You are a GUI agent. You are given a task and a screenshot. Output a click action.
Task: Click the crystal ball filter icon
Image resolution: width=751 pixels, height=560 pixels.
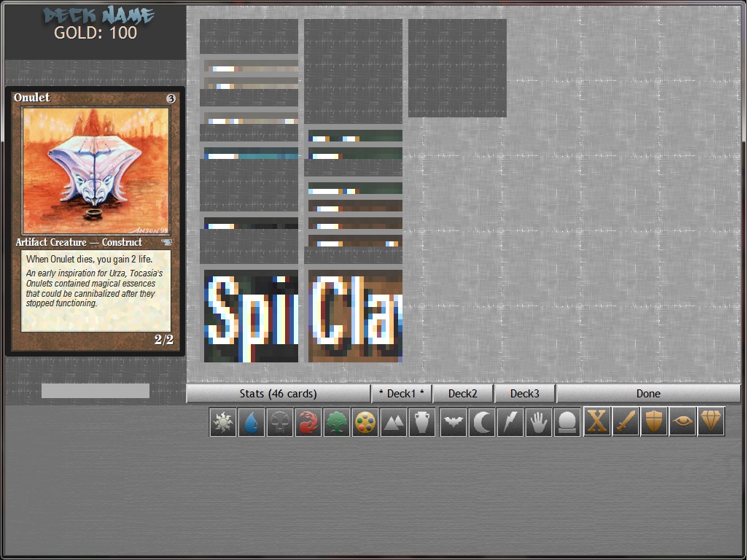[567, 422]
